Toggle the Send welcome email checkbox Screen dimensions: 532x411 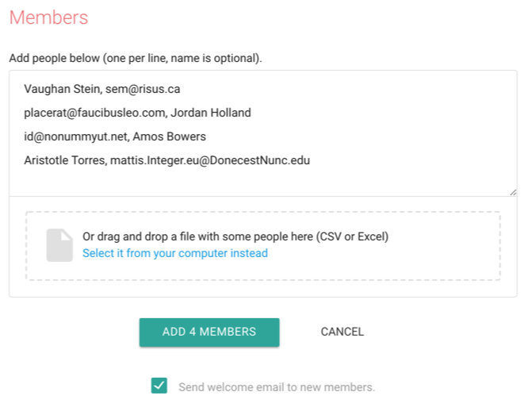click(x=159, y=386)
